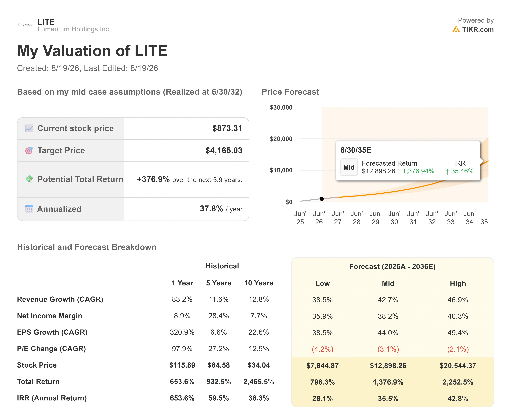
Task: Click the $12,898.26 mid forecast price in table
Action: [x=388, y=366]
